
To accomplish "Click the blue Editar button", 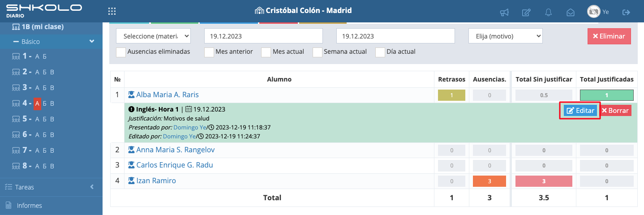I will coord(580,111).
